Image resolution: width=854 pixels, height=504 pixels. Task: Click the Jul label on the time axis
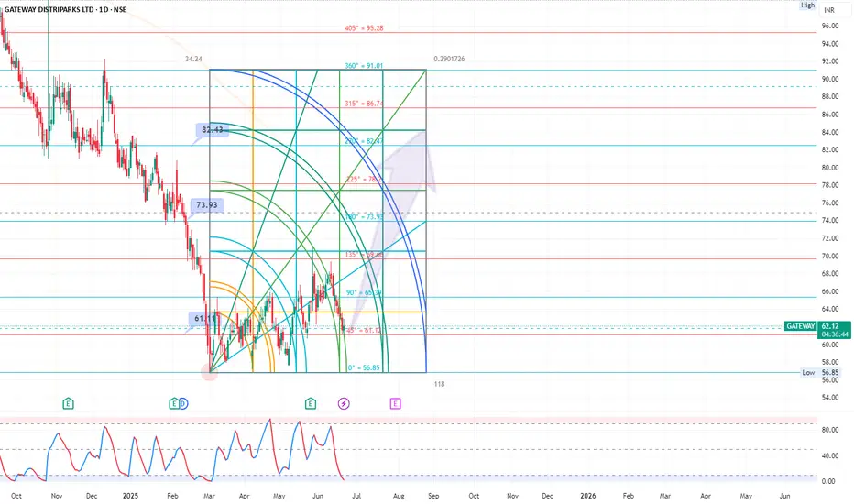356,496
